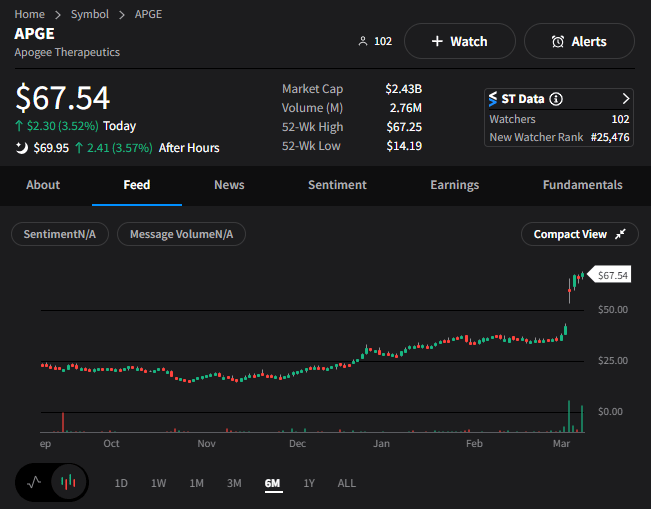Open the Earnings tab

tap(455, 185)
